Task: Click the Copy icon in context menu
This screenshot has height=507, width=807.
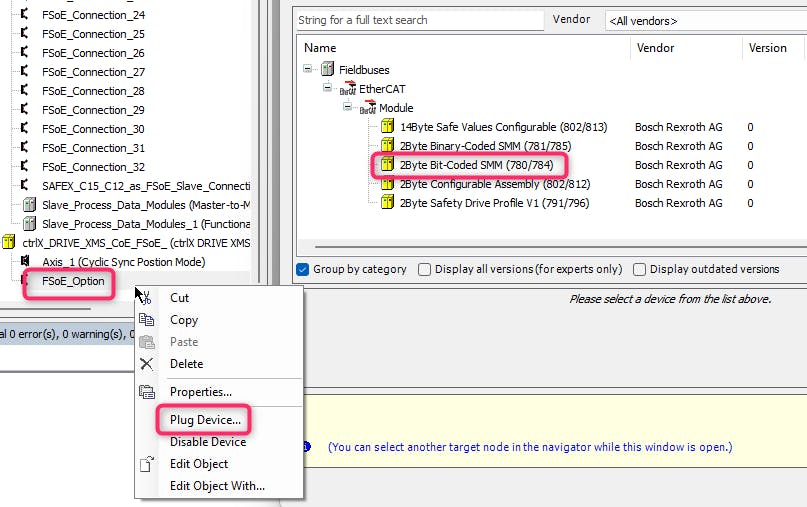Action: (x=147, y=320)
